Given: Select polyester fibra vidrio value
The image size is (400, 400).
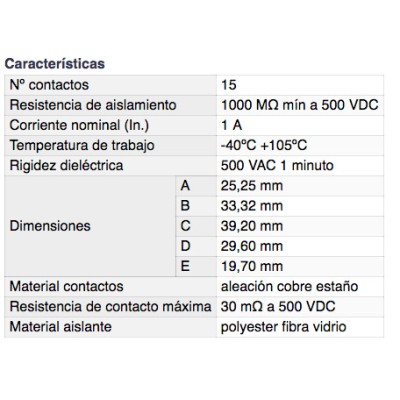Looking at the screenshot, I should 283,327.
